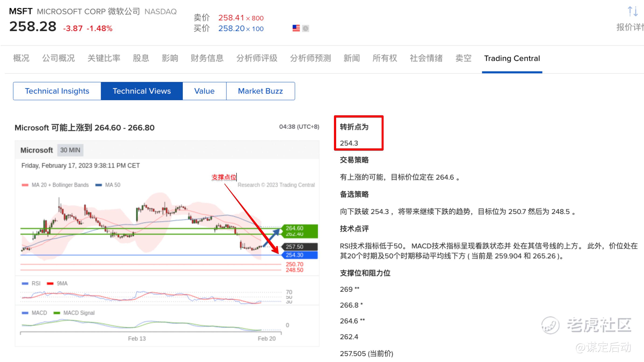This screenshot has width=644, height=362.
Task: Click the Feb 20 date axis label
Action: coord(267,338)
